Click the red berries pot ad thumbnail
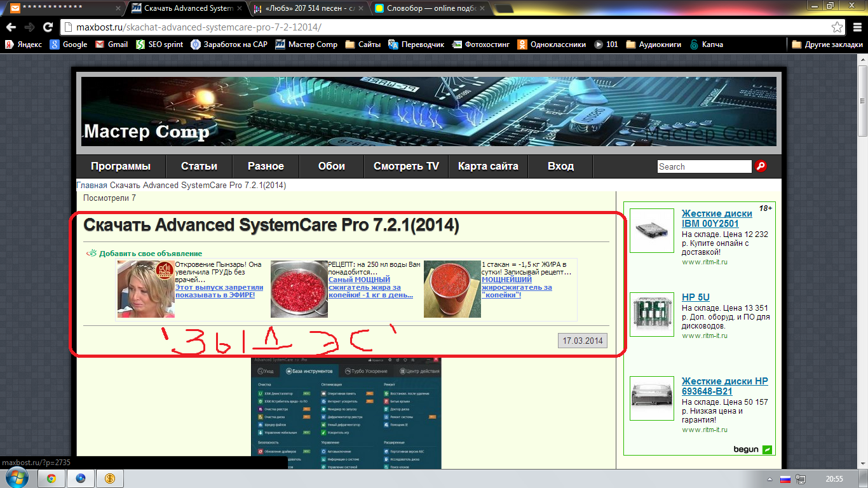868x488 pixels. click(x=299, y=288)
